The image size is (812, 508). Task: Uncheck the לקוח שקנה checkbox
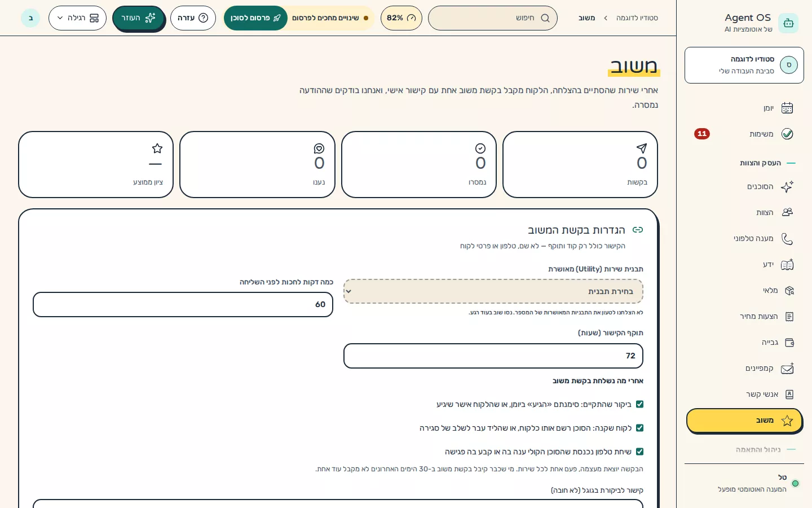[639, 428]
